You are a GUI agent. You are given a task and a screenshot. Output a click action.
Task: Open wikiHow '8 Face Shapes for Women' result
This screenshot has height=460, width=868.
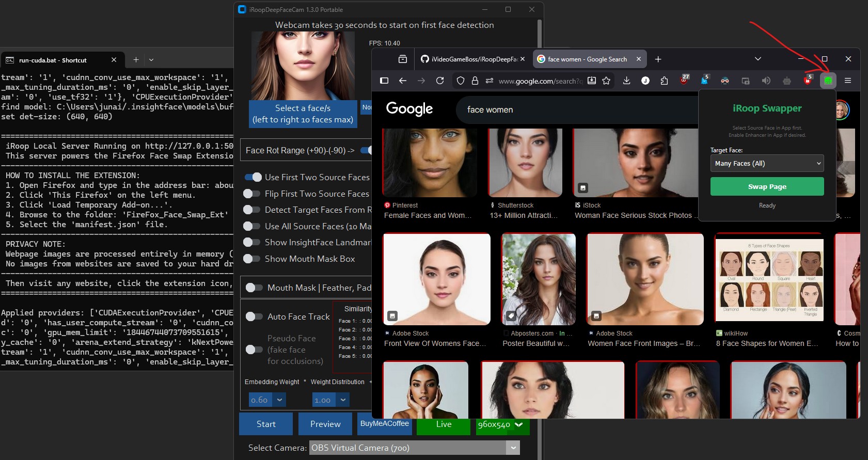(767, 343)
